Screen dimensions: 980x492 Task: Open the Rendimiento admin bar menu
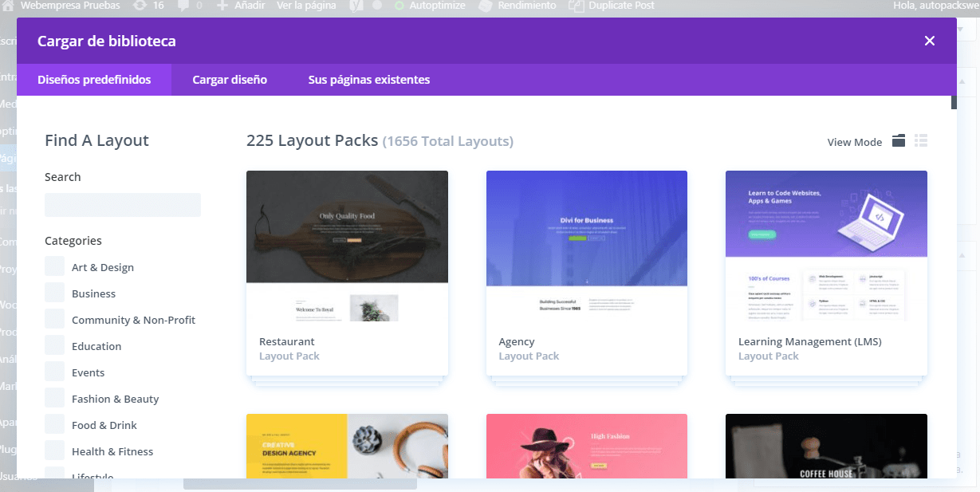click(518, 6)
